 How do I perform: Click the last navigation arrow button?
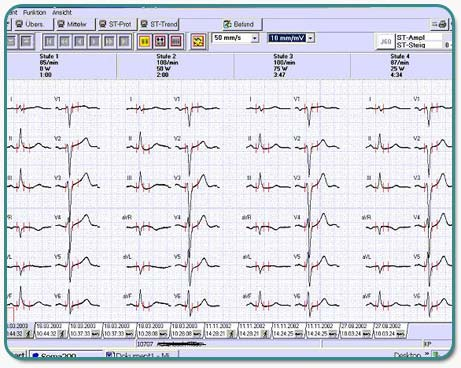(x=124, y=41)
